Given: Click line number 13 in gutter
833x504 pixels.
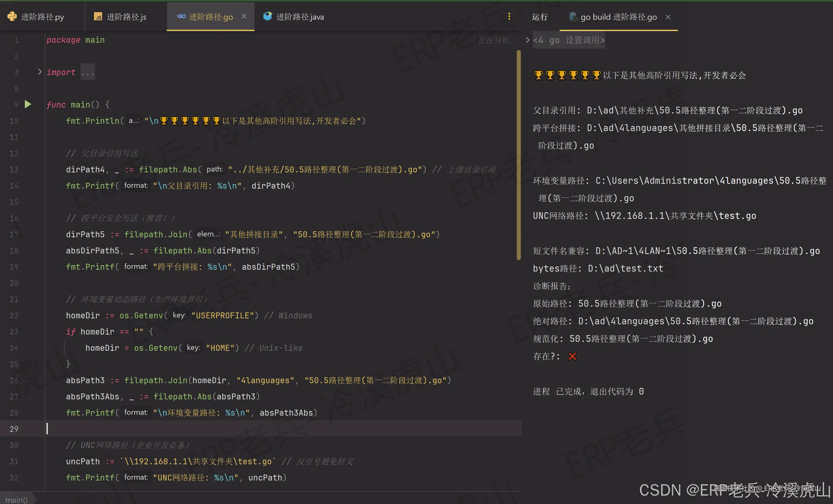Looking at the screenshot, I should tap(14, 170).
